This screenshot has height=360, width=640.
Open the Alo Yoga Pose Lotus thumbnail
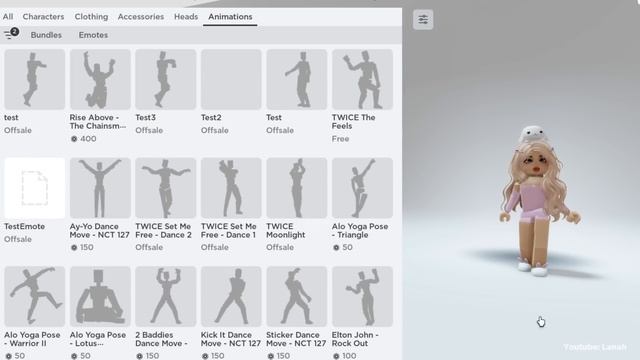pos(100,297)
